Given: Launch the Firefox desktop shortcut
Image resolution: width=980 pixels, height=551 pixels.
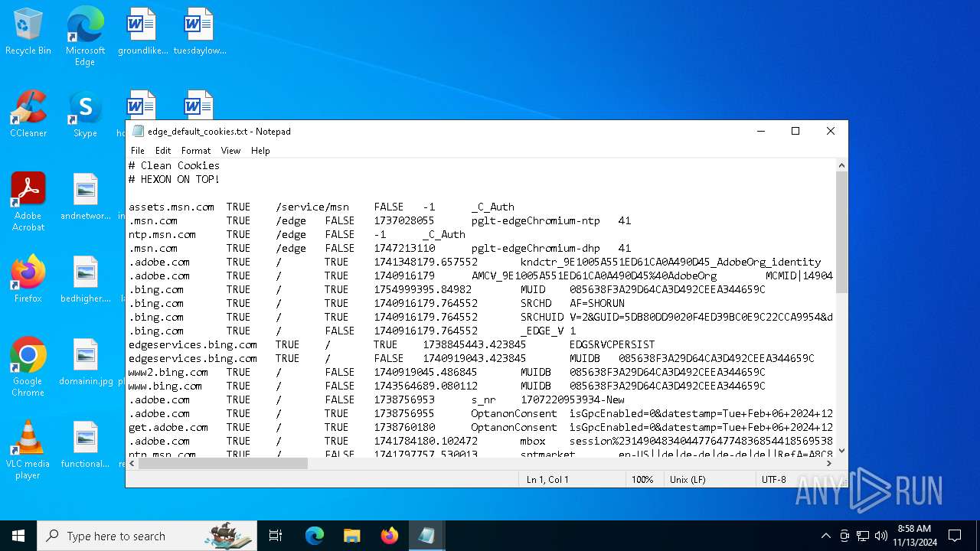Looking at the screenshot, I should [28, 279].
